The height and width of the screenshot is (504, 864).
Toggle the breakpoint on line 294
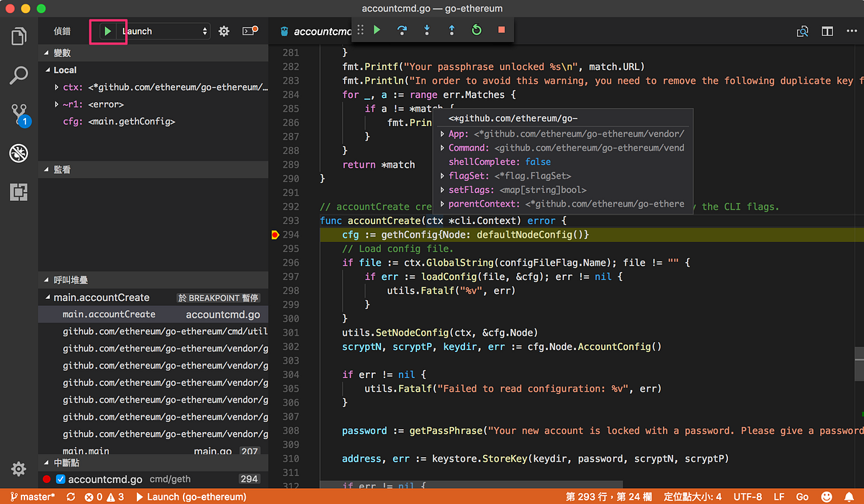click(275, 235)
